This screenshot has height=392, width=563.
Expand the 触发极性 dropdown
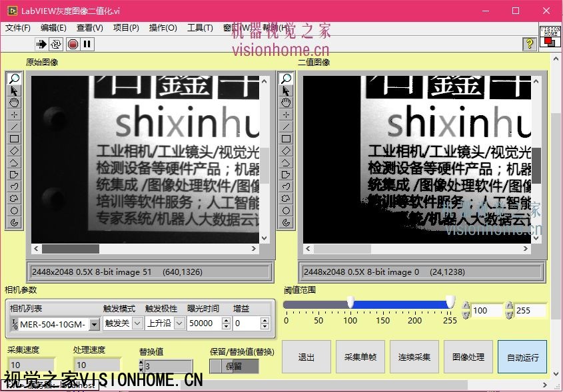coord(179,323)
